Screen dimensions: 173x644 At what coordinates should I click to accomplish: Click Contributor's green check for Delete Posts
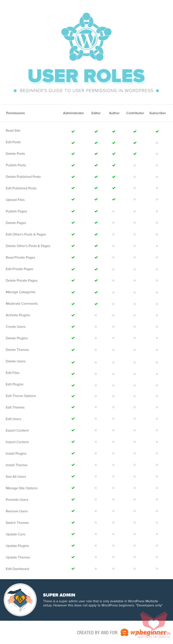click(135, 154)
